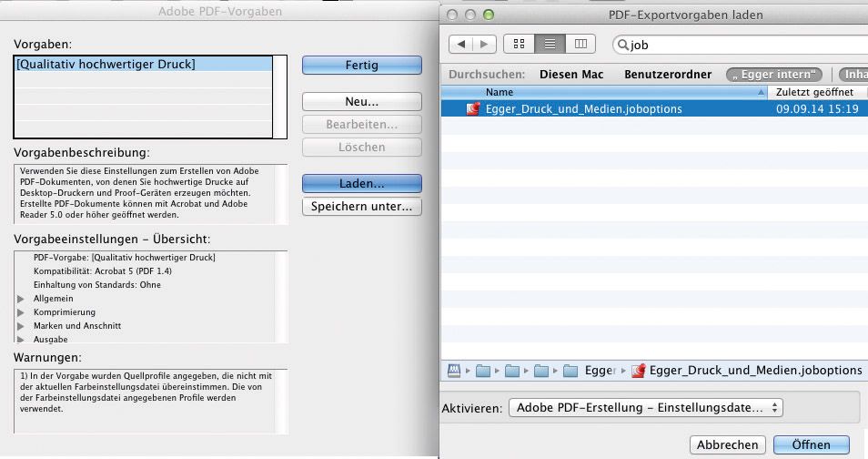This screenshot has height=459, width=868.
Task: Click Einhaltung von Standards: Ohne line
Action: coord(96,285)
